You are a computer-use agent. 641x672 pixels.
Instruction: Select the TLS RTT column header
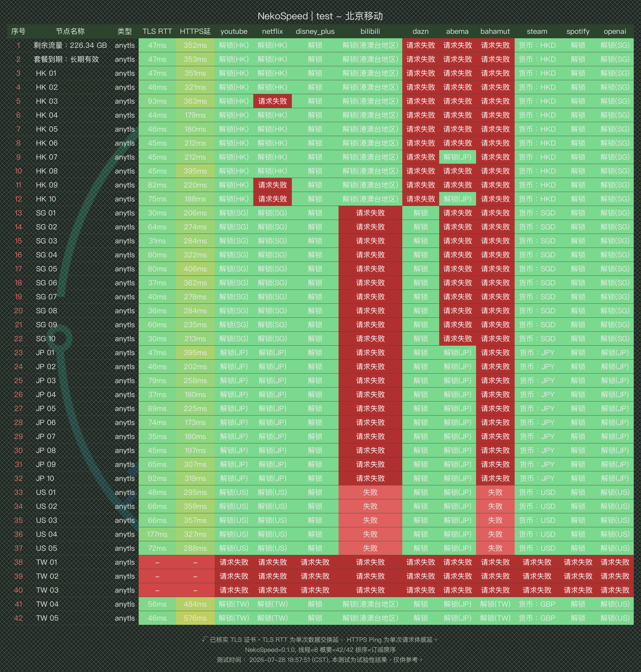point(157,31)
